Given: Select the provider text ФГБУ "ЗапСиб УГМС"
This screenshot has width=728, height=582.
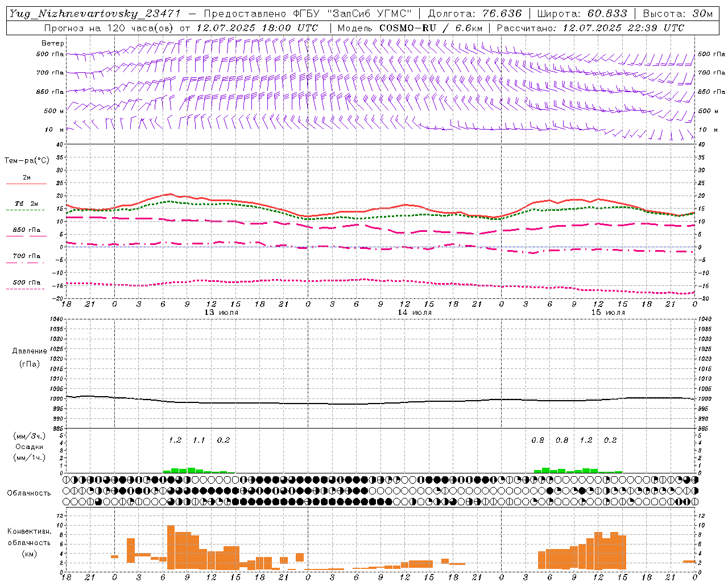Looking at the screenshot, I should pos(353,14).
